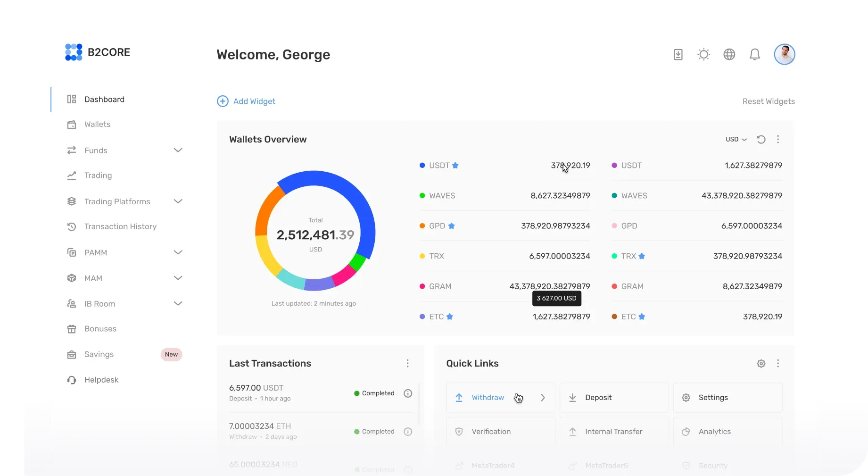This screenshot has height=476, width=868.
Task: Toggle light theme with sun icon
Action: (703, 55)
